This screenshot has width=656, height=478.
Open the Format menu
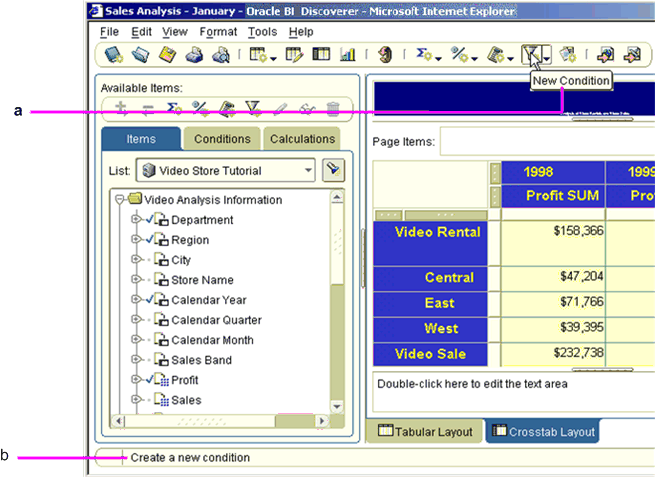coord(218,32)
